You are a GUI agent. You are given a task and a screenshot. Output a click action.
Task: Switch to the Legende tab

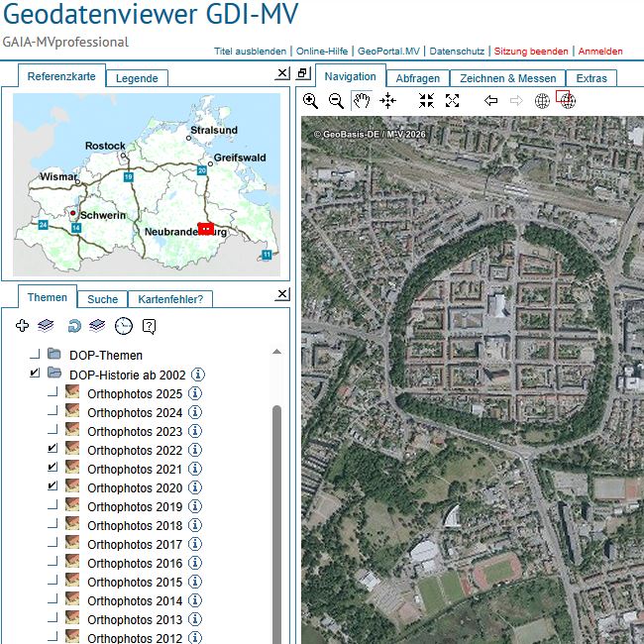pyautogui.click(x=137, y=78)
